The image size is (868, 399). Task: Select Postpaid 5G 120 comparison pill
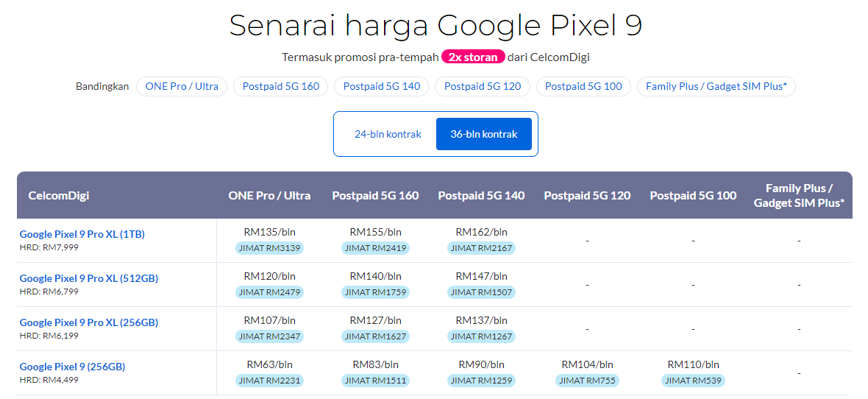483,86
